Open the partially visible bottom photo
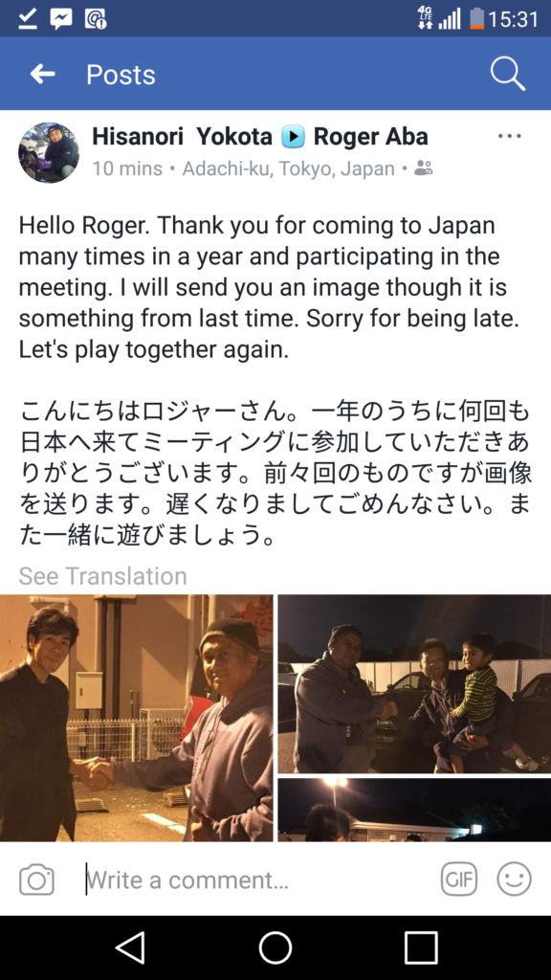Screen dimensions: 551x980 (414, 810)
